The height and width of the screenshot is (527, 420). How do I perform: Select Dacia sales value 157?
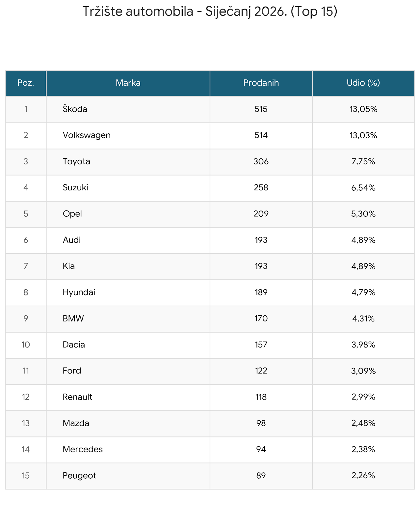(x=261, y=345)
